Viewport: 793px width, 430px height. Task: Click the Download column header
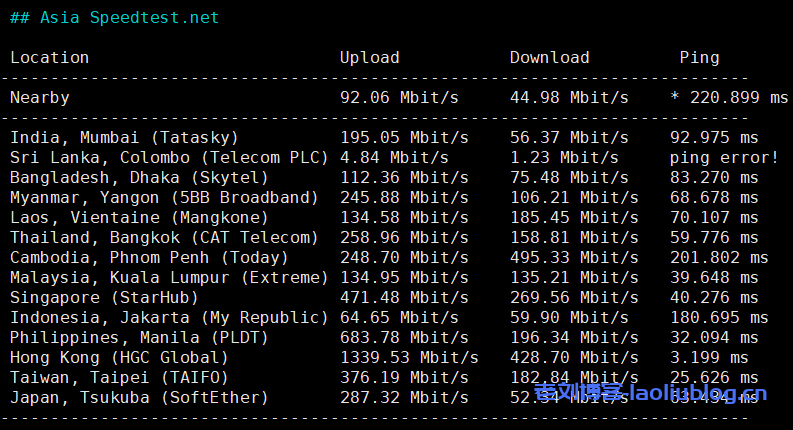pos(549,58)
